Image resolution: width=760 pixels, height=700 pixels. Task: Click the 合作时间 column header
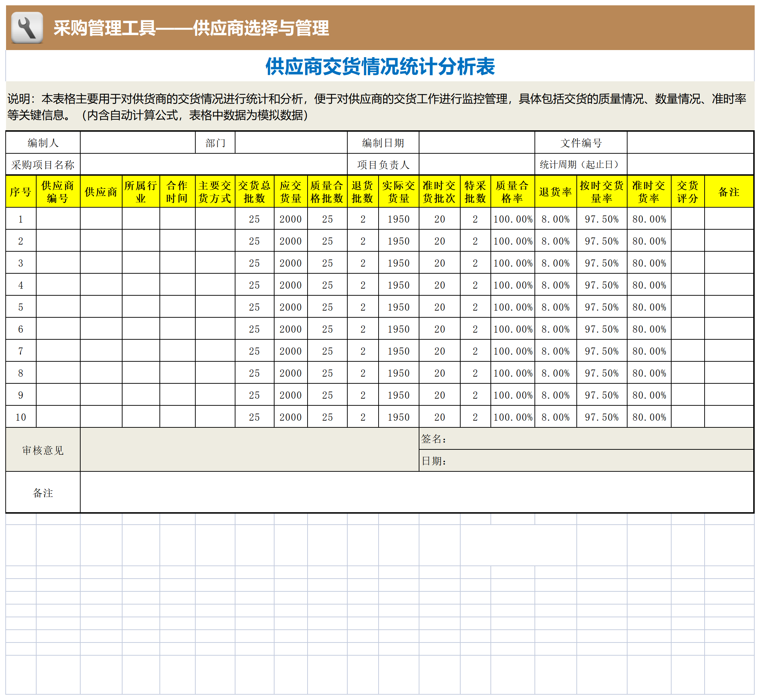pos(177,192)
